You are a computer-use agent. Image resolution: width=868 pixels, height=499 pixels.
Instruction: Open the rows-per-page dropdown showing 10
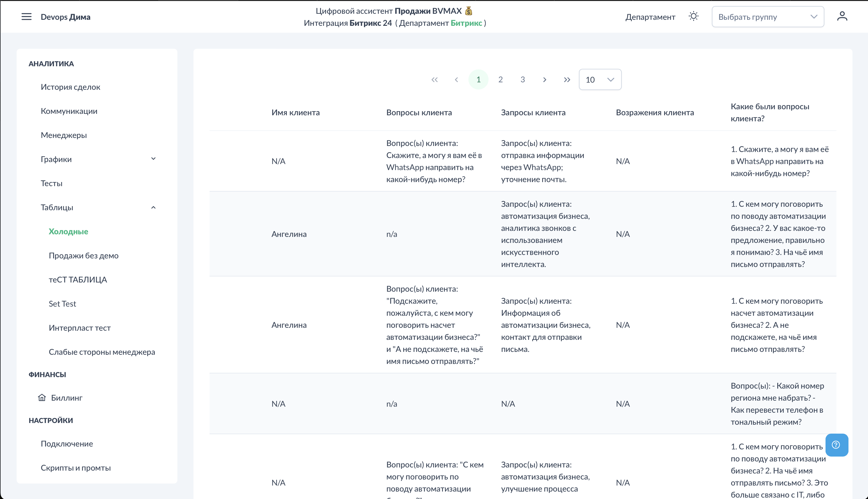point(600,80)
